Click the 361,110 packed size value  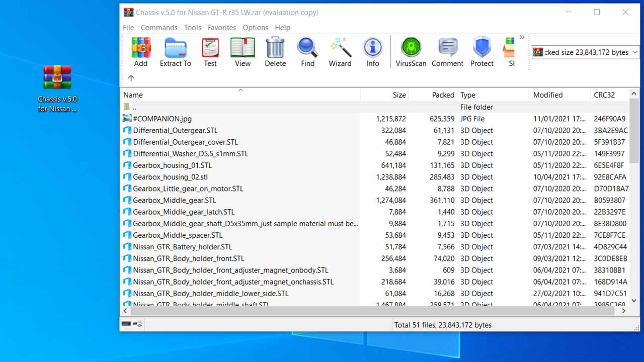tap(439, 200)
